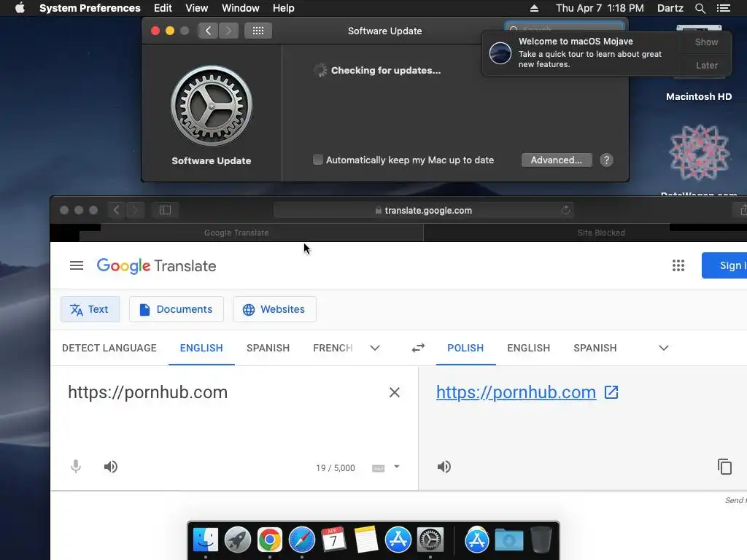Click the virtual keyboard input icon

point(379,468)
